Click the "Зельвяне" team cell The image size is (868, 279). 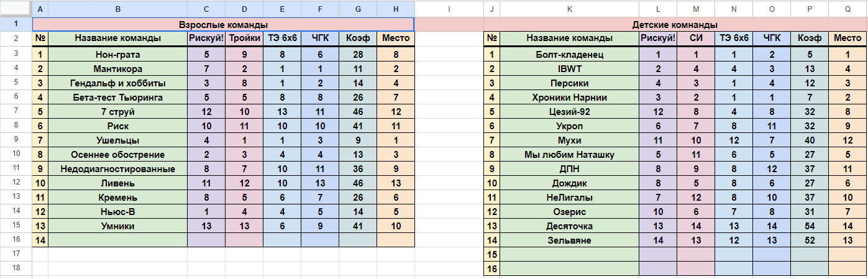(569, 240)
